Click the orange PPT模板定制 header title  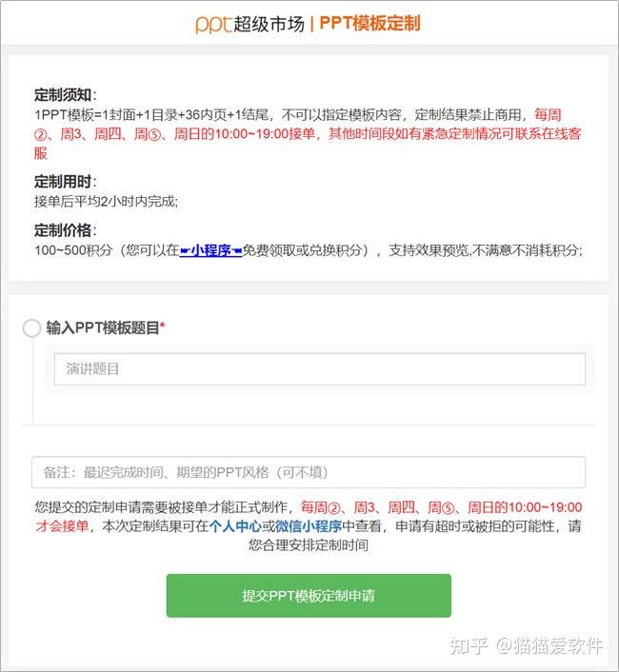coord(369,24)
